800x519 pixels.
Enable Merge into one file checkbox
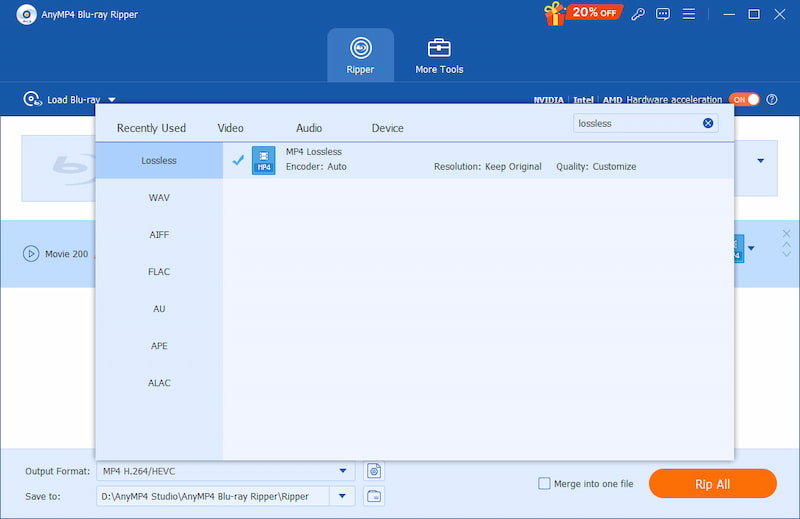pyautogui.click(x=544, y=483)
